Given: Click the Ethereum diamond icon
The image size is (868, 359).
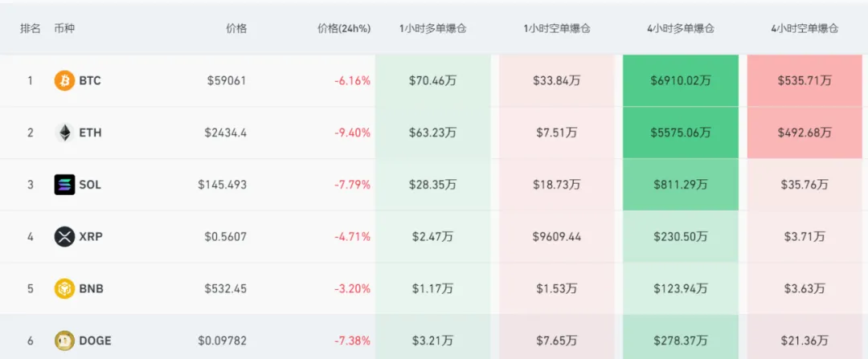Looking at the screenshot, I should (64, 133).
